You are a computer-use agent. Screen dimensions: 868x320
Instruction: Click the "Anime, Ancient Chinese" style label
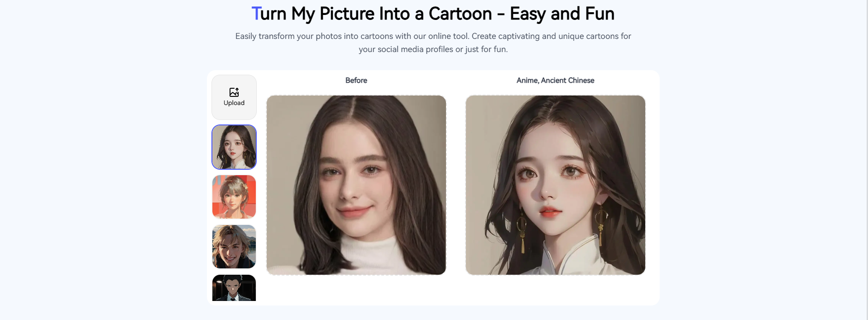(x=555, y=81)
